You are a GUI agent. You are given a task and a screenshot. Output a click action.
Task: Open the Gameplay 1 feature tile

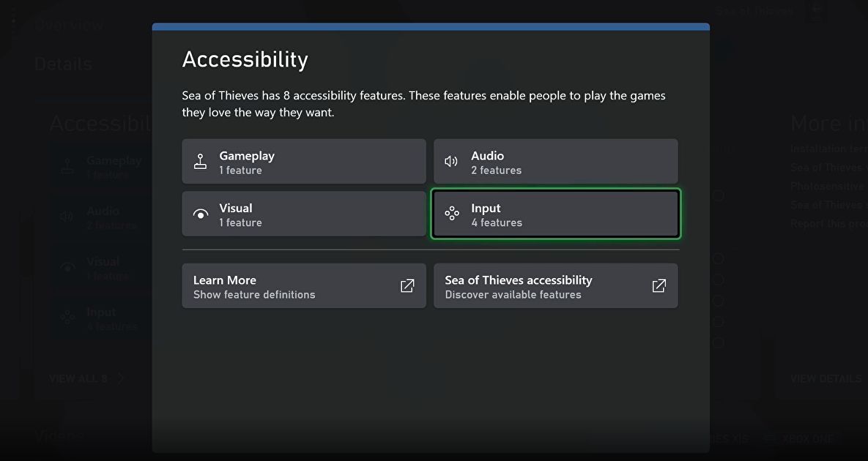pyautogui.click(x=303, y=162)
